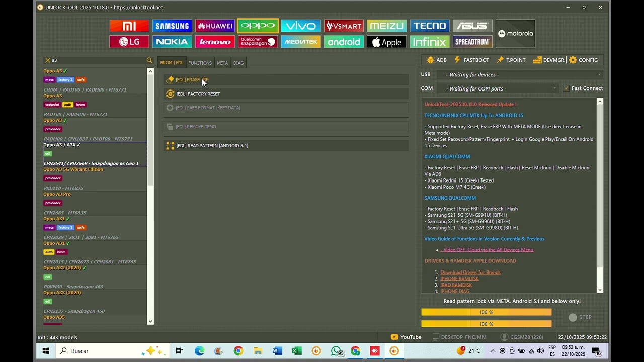Click the lower 100 % progress bar
The height and width of the screenshot is (362, 644).
coord(487,324)
